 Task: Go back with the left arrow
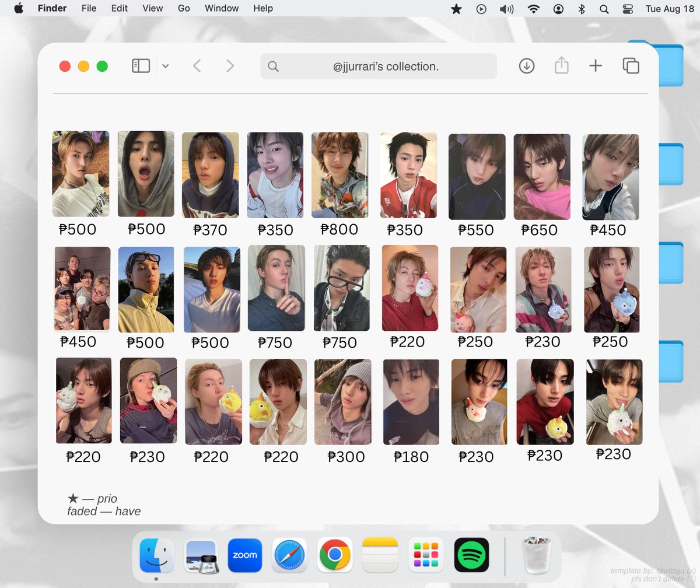(197, 66)
